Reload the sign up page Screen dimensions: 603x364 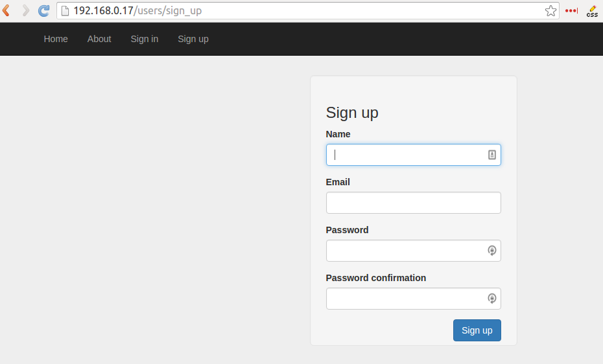click(x=44, y=11)
